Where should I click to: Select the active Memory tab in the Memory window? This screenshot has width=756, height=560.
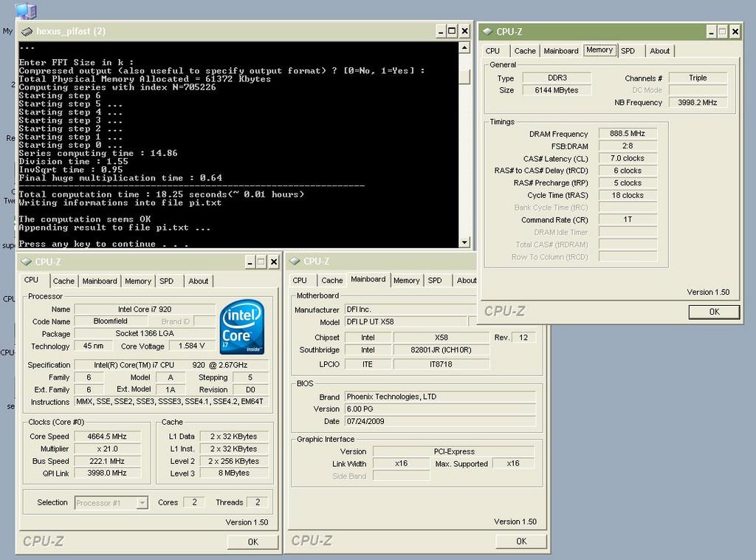599,50
